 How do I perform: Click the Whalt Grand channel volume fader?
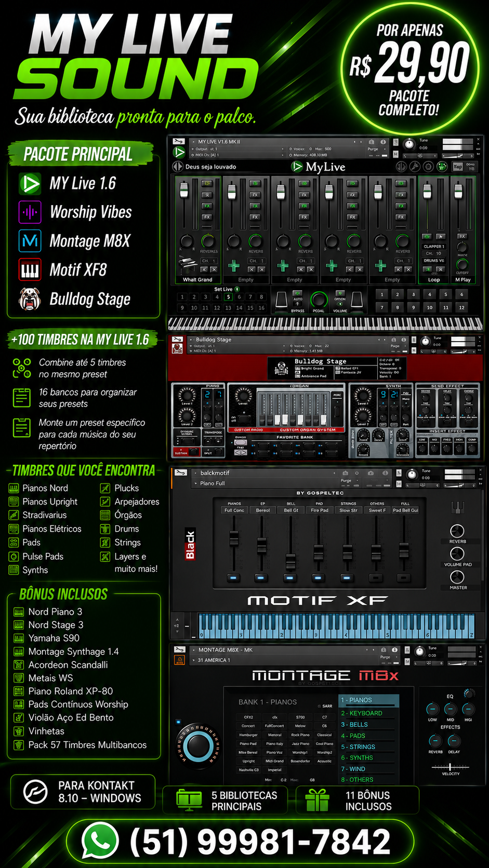[x=183, y=190]
